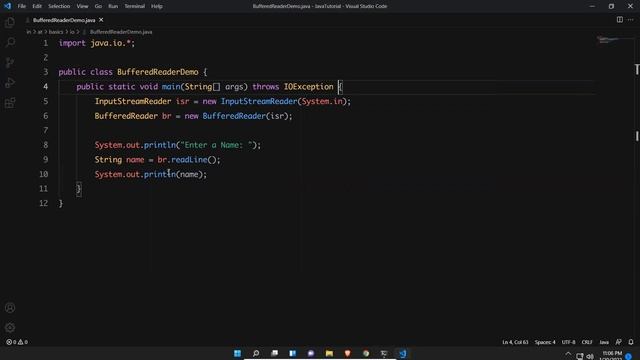Click the closing brace on line 12
This screenshot has width=640, height=360.
click(61, 203)
